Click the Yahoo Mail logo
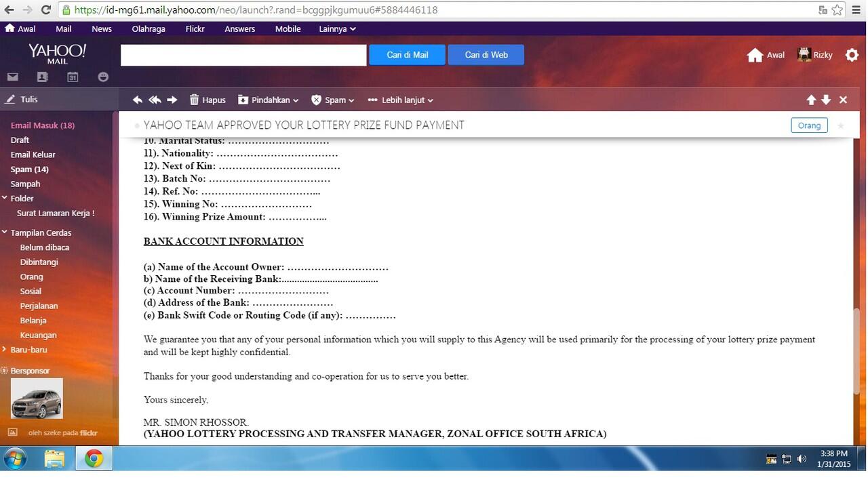 coord(58,54)
